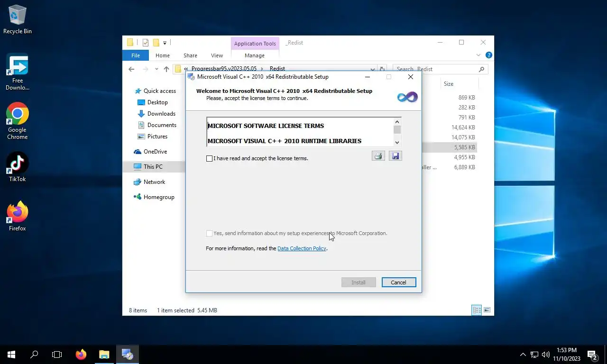The image size is (607, 364).
Task: Check the accept license terms checkbox
Action: (209, 158)
